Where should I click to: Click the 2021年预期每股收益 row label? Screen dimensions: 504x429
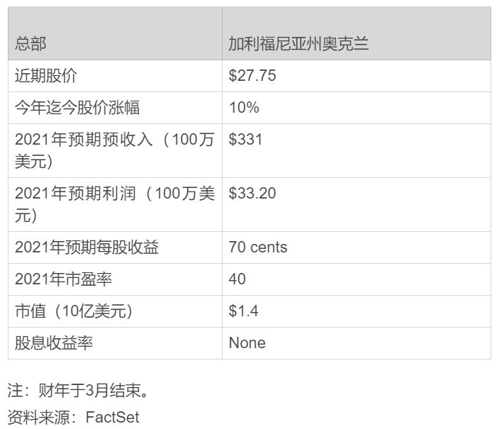click(86, 247)
